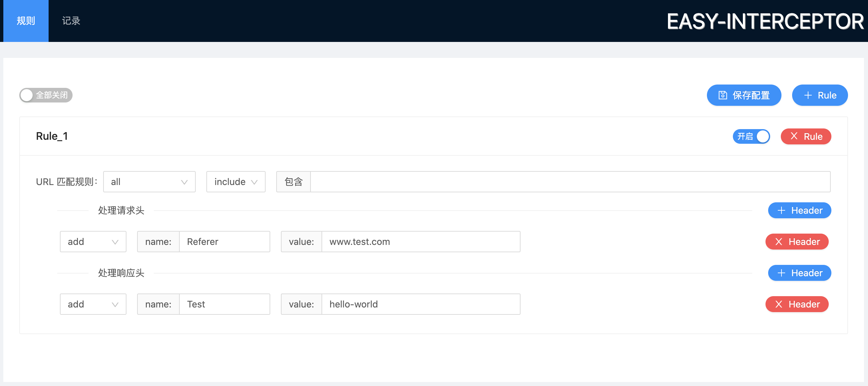
Task: Click X icon on red Rule delete button
Action: click(x=794, y=136)
